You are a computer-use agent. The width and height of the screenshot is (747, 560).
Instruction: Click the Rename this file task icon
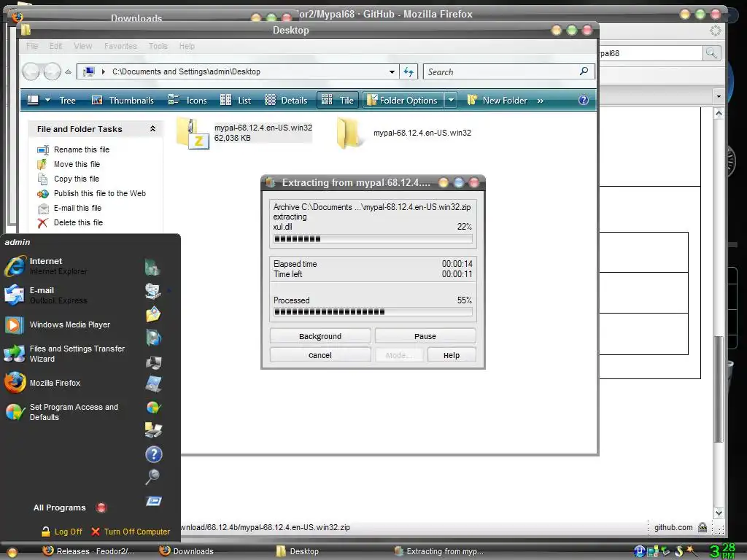pos(43,150)
